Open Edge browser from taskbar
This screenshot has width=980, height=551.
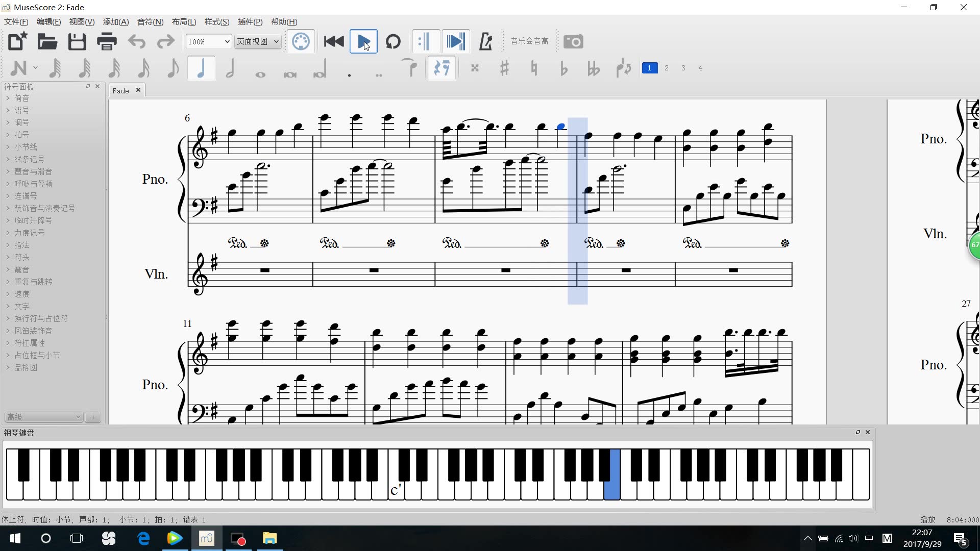point(143,538)
